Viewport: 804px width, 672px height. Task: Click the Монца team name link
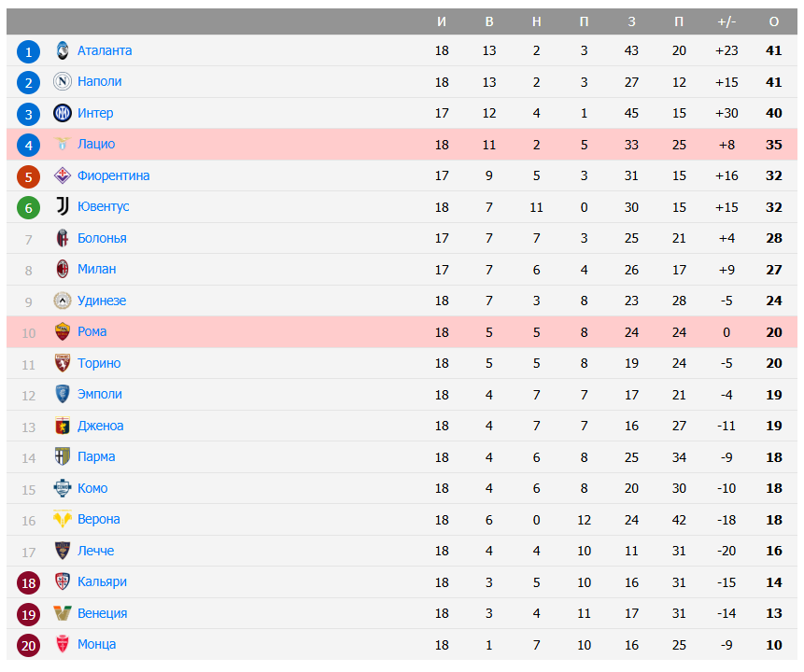(97, 644)
